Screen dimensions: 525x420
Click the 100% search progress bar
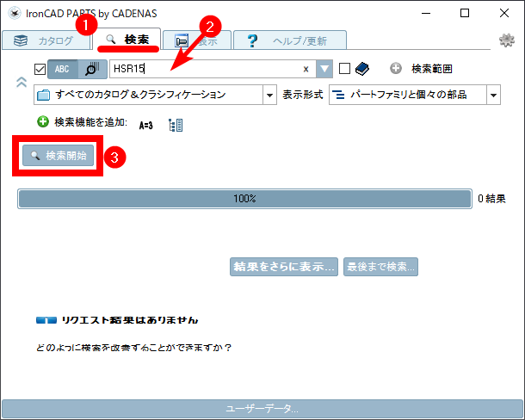coord(244,199)
